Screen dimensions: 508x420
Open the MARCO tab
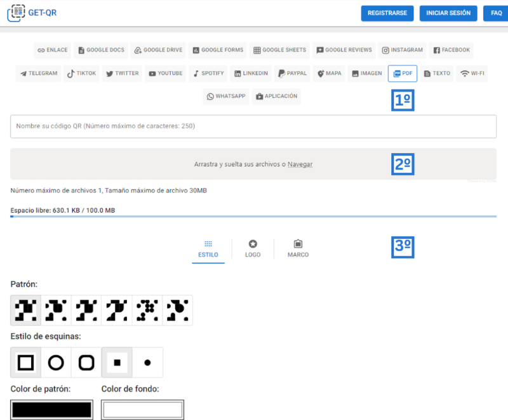point(298,248)
